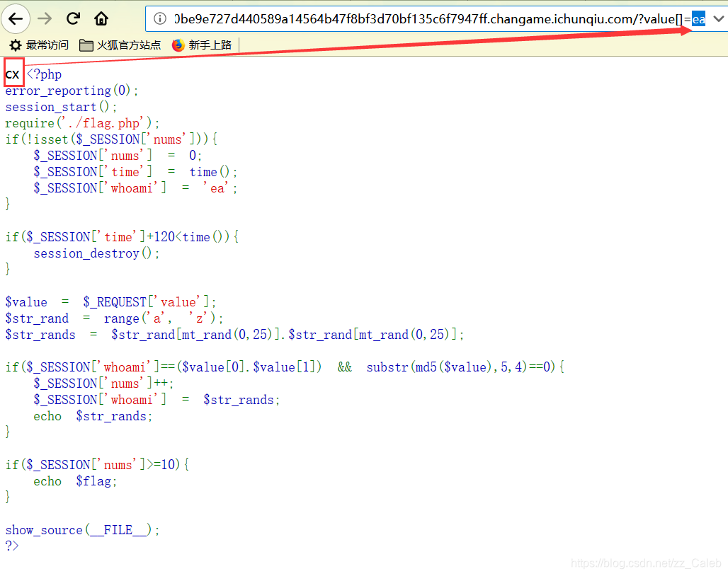Click the gear icon beside 最常访问
Viewport: 728px width, 576px height.
(x=16, y=45)
